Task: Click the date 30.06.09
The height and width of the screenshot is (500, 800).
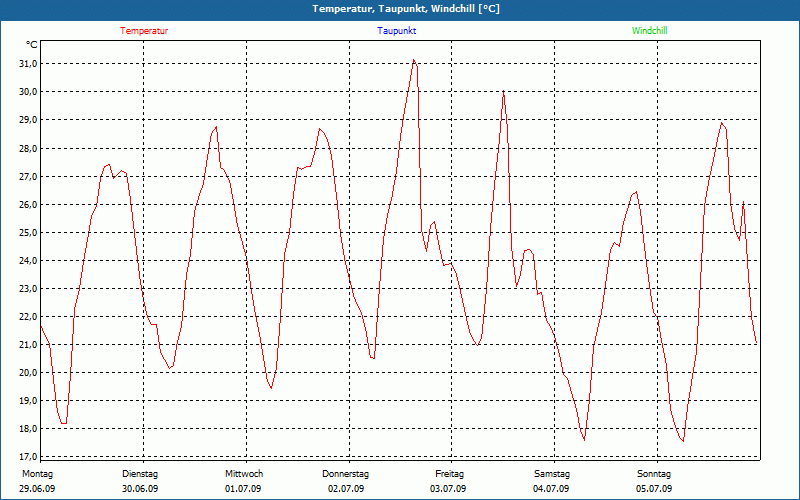Action: click(140, 489)
